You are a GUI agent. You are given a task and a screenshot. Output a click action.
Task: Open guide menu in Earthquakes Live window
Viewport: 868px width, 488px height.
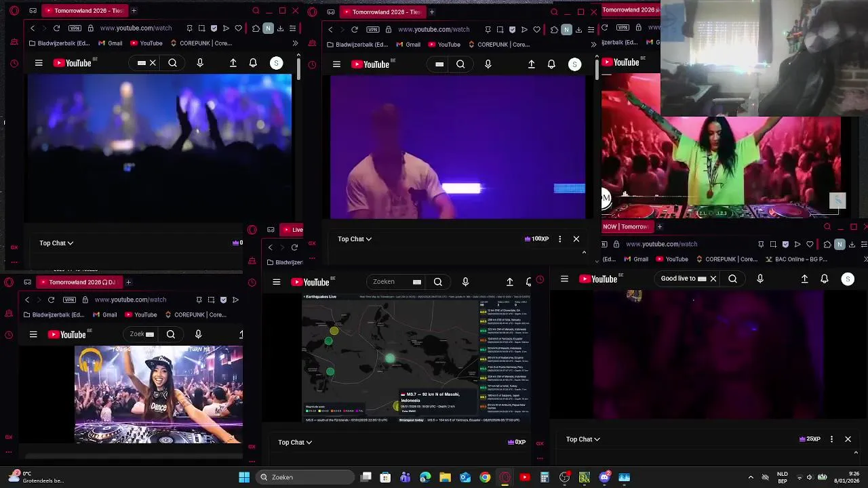click(277, 282)
